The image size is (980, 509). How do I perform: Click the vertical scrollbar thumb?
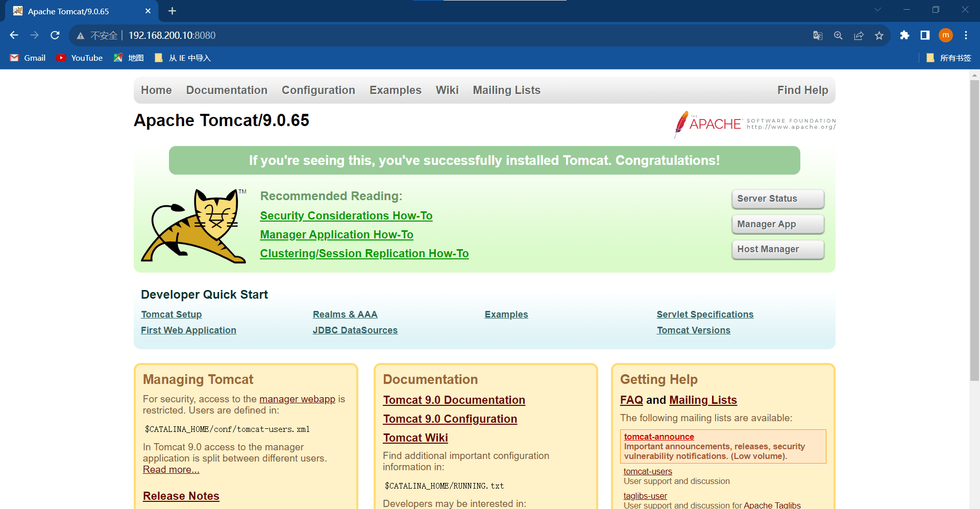pos(974,230)
